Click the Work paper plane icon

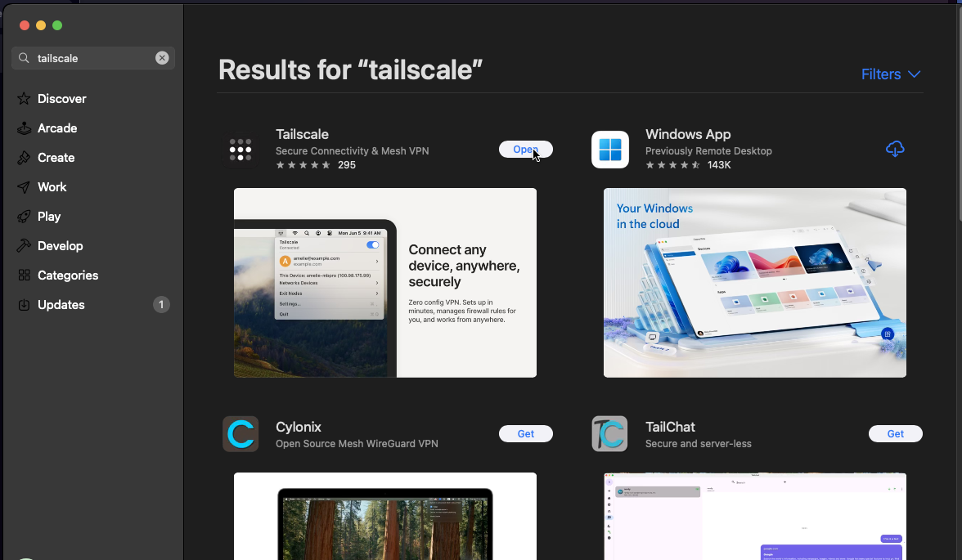tap(24, 187)
